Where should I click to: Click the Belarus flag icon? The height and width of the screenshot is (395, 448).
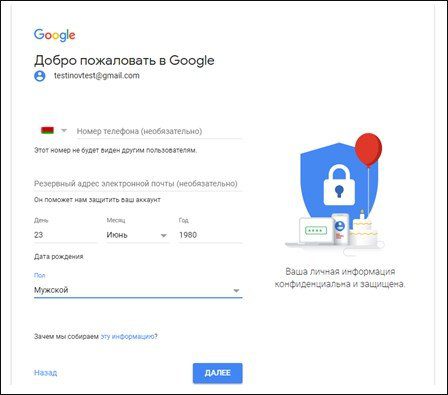point(47,130)
